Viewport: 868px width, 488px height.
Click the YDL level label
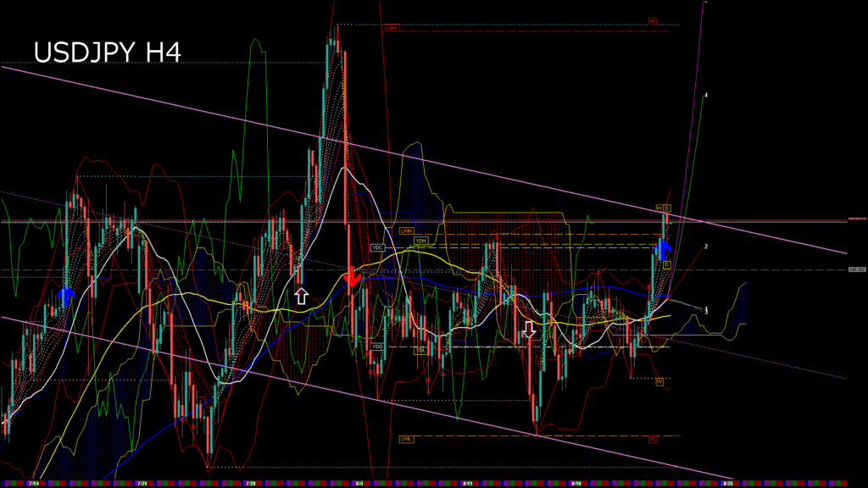[420, 349]
